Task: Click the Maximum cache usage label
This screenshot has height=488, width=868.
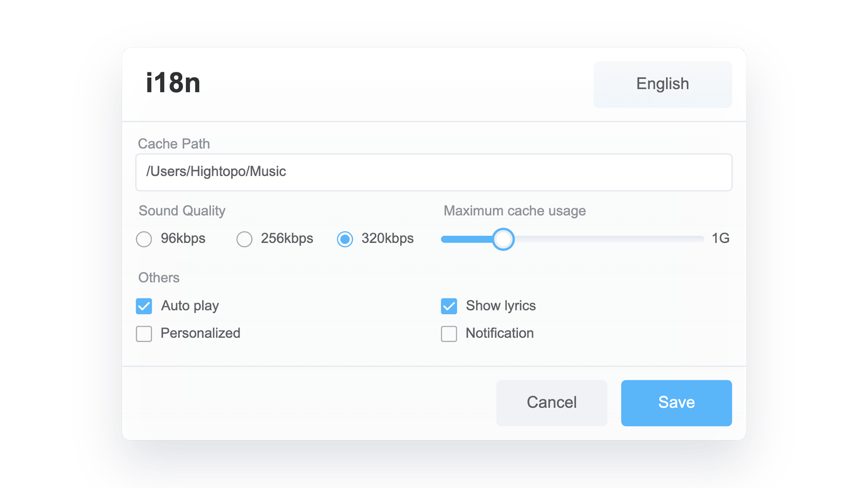Action: [x=514, y=211]
